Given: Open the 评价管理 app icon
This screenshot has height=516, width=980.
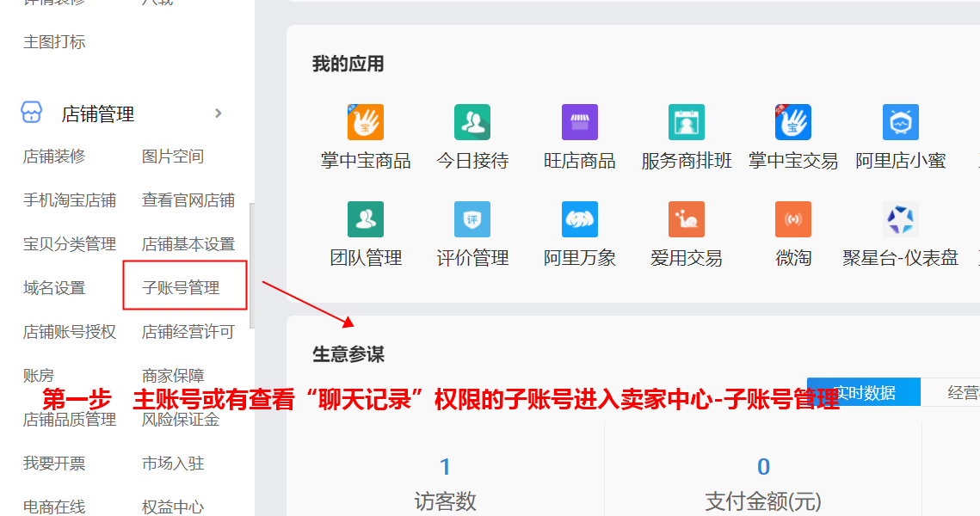Looking at the screenshot, I should pos(472,219).
